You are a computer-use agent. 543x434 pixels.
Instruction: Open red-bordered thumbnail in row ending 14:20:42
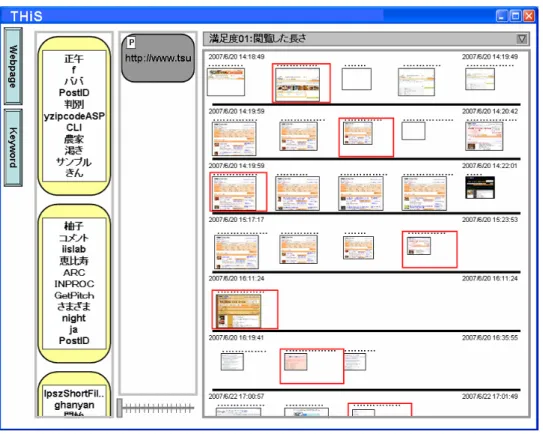(366, 137)
